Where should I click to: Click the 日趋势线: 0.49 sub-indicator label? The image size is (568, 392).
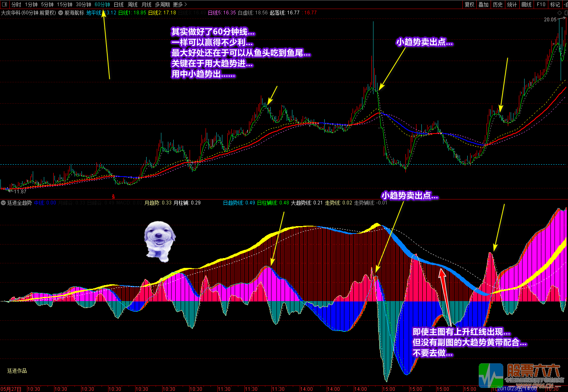239,203
